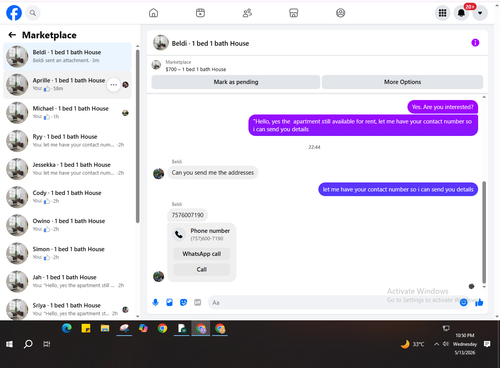Open Sriya 1 bed 1 bath House chat
The image size is (500, 368).
tap(67, 309)
